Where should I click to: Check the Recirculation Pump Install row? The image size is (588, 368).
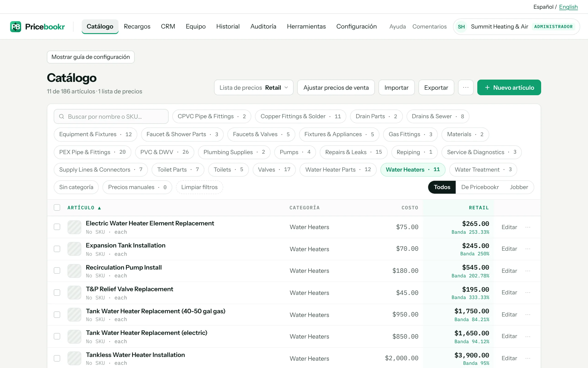point(57,271)
